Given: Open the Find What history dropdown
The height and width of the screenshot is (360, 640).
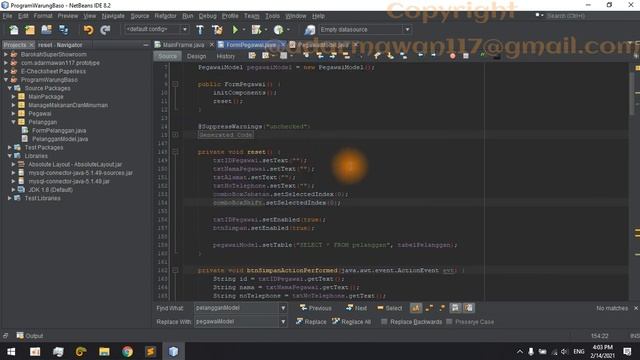Looking at the screenshot, I should click(x=283, y=308).
